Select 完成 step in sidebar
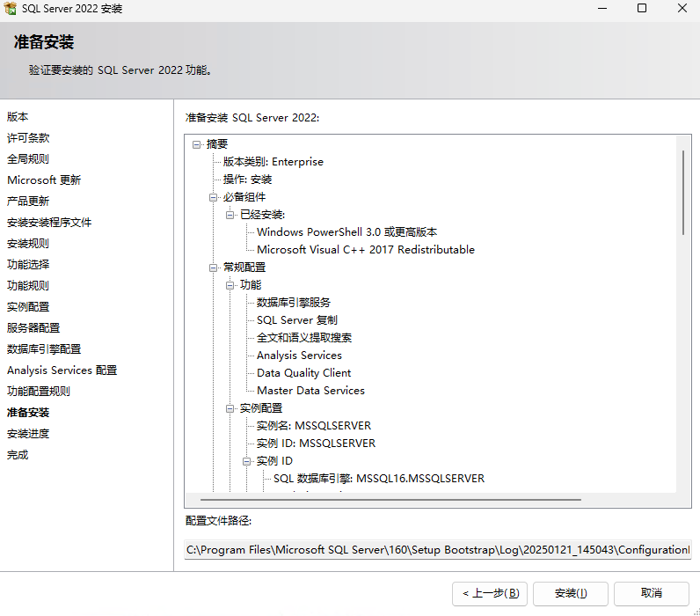The image size is (700, 616). click(18, 454)
